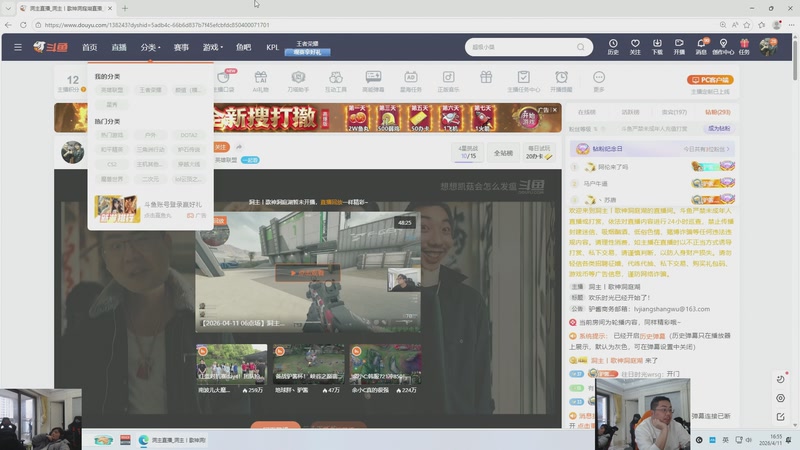The image size is (800, 450).
Task: Select 二次元 in 热门分类
Action: pyautogui.click(x=151, y=179)
